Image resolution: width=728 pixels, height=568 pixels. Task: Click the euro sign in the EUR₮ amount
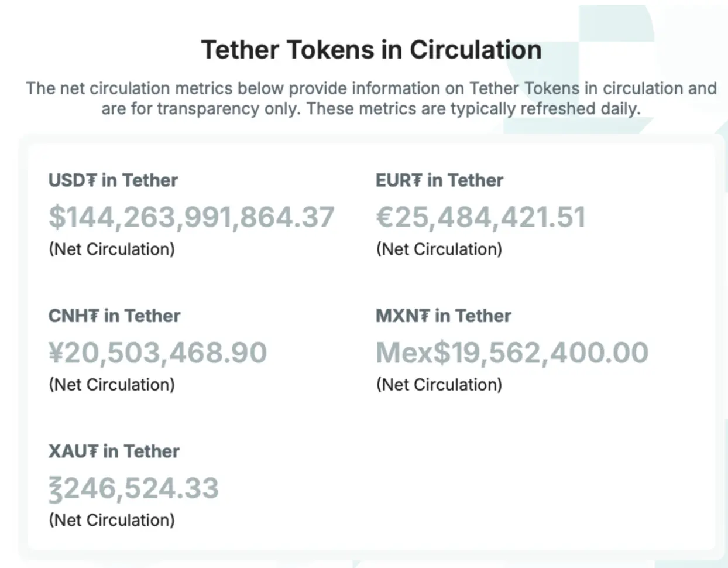click(x=384, y=217)
